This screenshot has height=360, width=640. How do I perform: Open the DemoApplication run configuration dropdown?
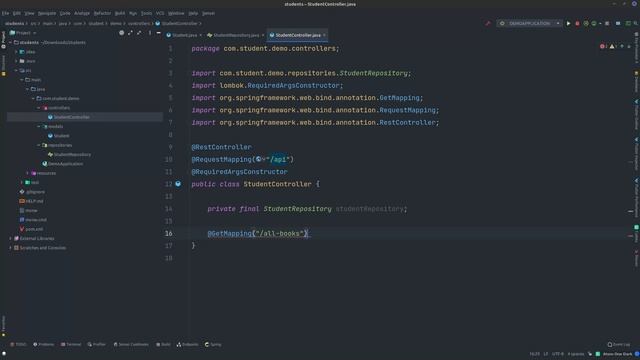[529, 24]
